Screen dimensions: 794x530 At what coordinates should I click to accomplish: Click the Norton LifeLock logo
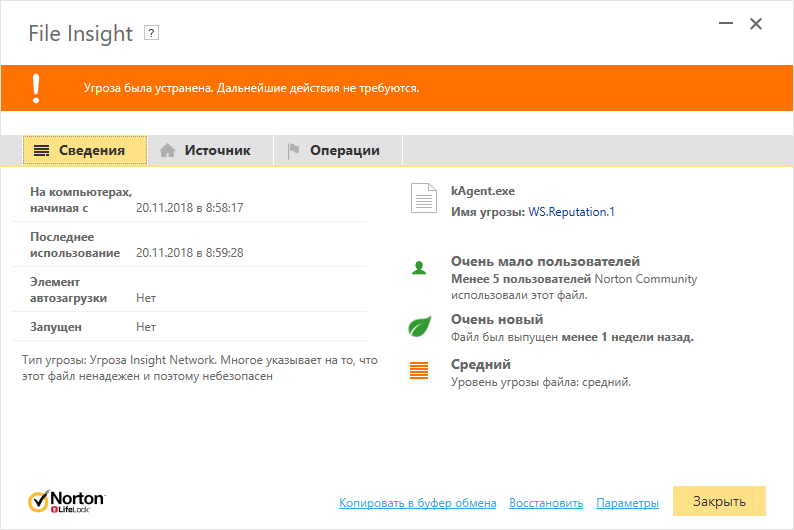pos(66,501)
